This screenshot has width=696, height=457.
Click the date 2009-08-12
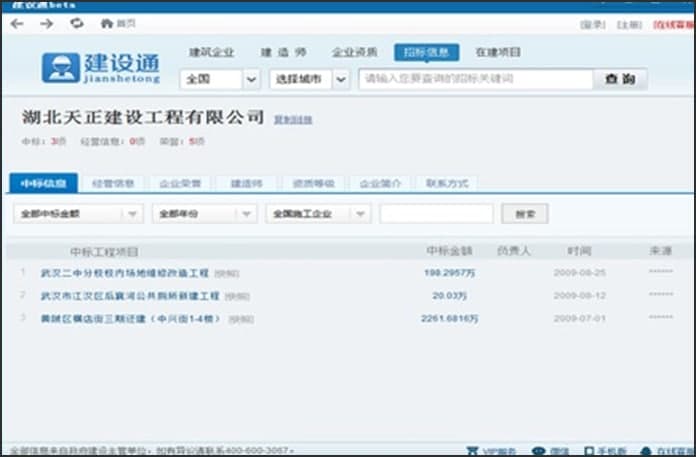tap(580, 295)
